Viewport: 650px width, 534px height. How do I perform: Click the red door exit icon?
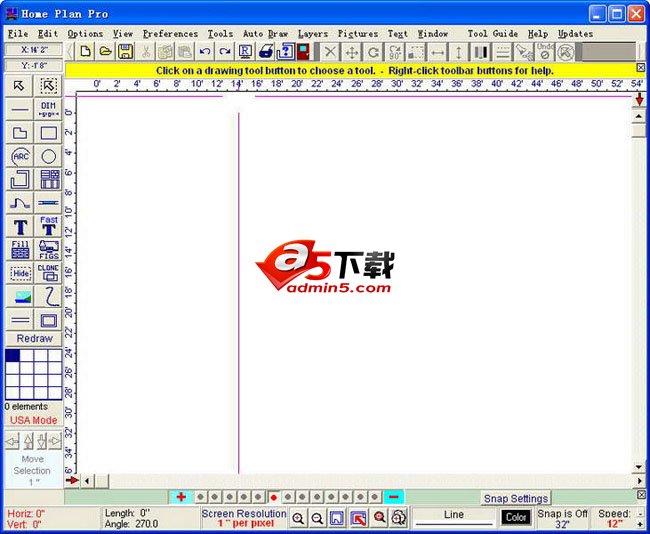click(x=303, y=52)
